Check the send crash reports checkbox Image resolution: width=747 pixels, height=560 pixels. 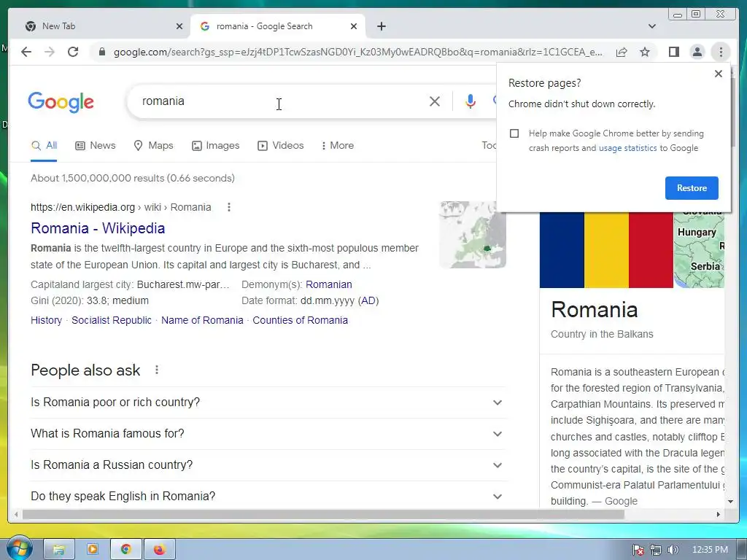pyautogui.click(x=514, y=133)
